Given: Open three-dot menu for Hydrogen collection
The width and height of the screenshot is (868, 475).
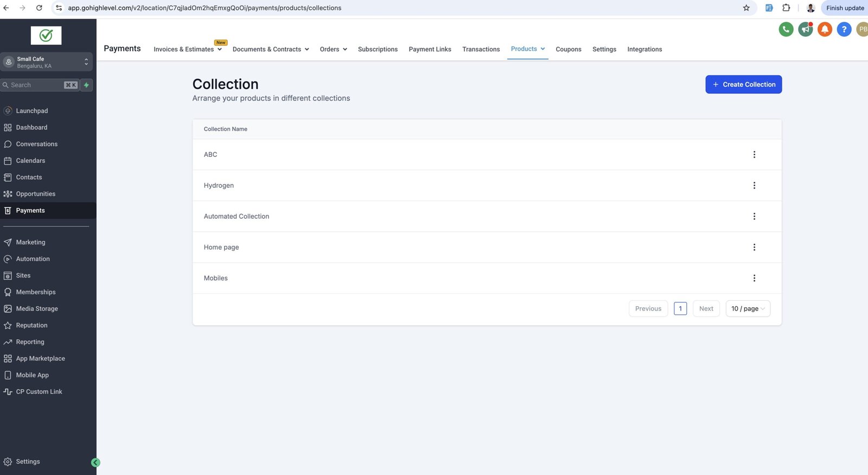Looking at the screenshot, I should [754, 186].
